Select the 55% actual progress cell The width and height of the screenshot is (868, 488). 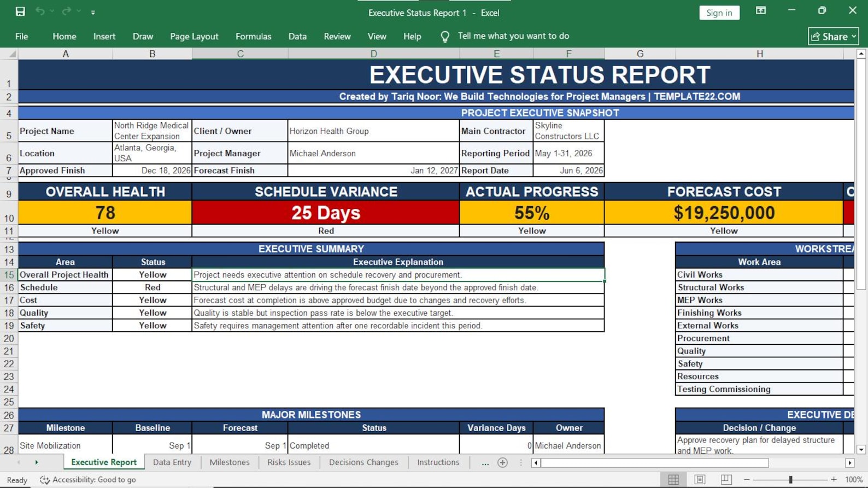[x=532, y=213]
